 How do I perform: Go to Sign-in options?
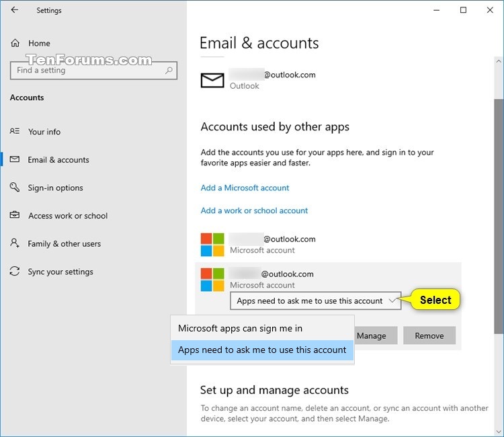coord(55,188)
